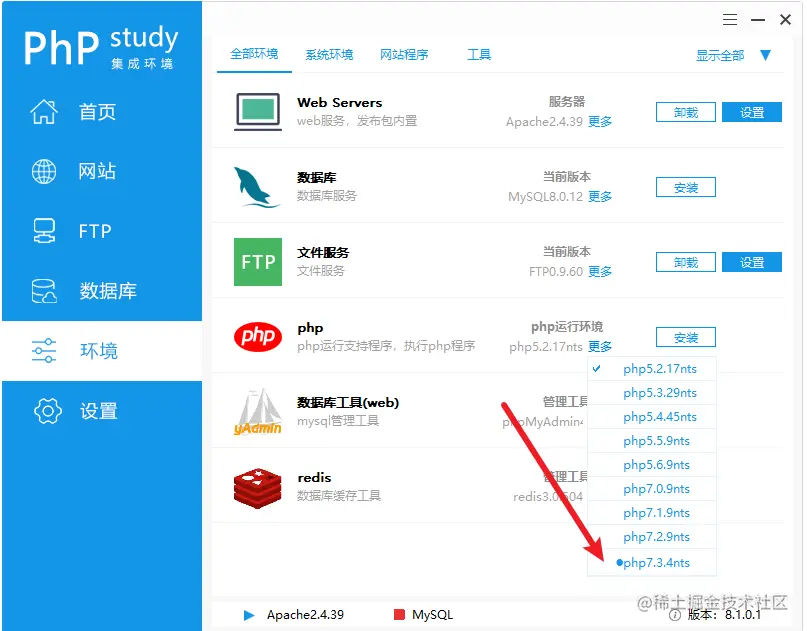This screenshot has width=807, height=631.
Task: Select php5.6.9nts in version list
Action: [652, 465]
